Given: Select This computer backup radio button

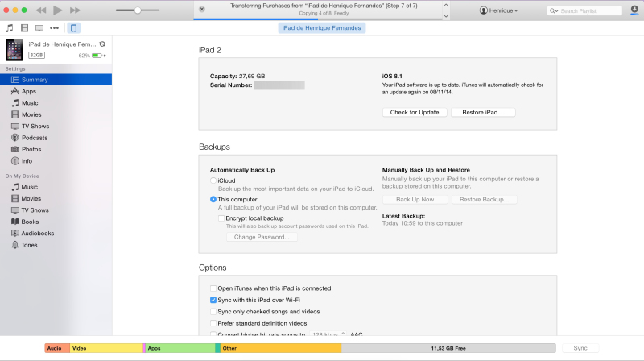Looking at the screenshot, I should pyautogui.click(x=213, y=199).
